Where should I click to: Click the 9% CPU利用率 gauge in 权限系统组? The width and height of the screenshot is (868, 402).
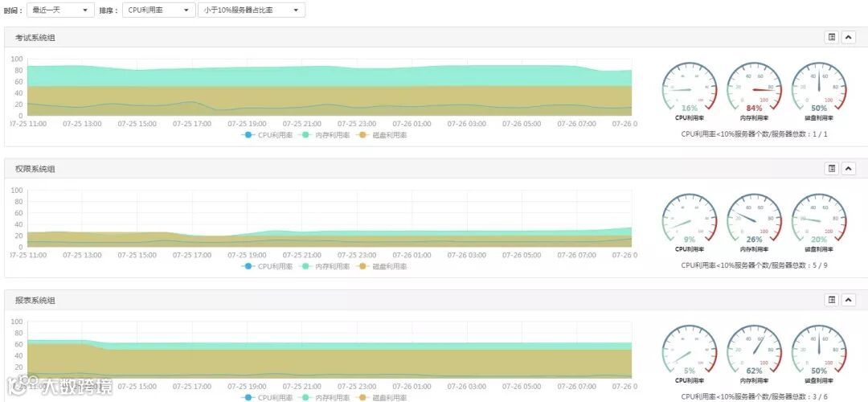pos(690,221)
